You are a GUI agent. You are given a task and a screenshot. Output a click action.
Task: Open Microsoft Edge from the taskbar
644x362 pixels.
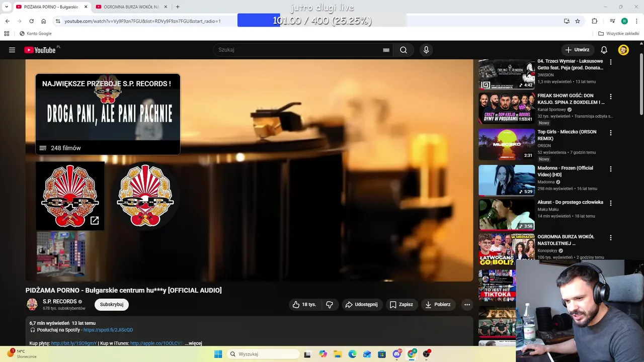point(352,354)
